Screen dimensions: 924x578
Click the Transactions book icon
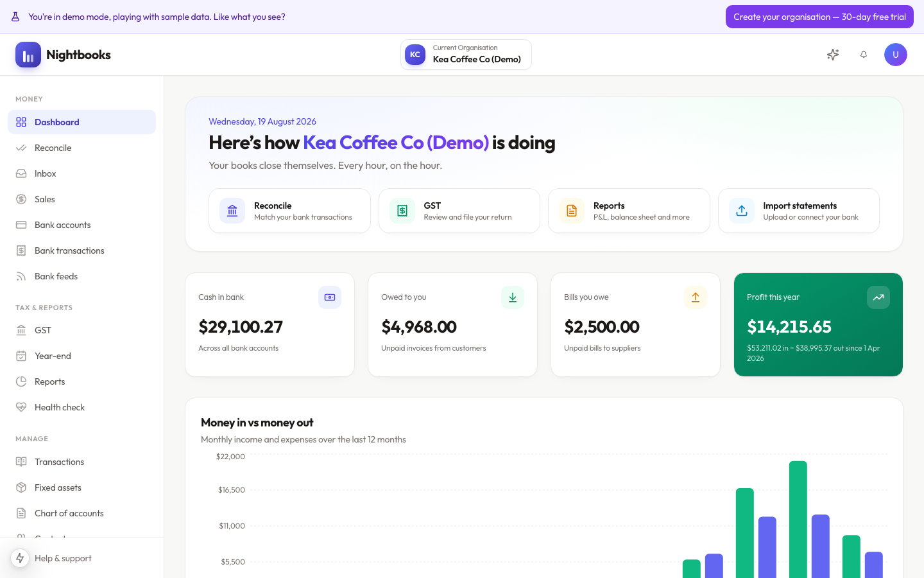click(x=21, y=462)
